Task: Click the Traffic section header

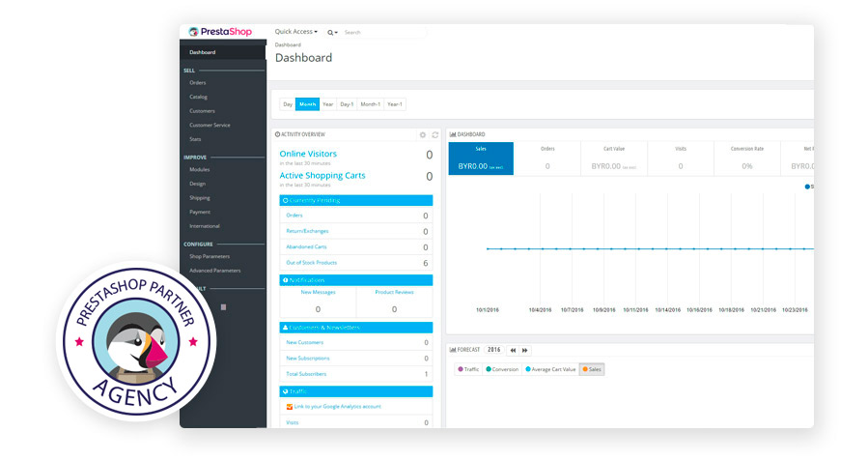Action: click(356, 391)
